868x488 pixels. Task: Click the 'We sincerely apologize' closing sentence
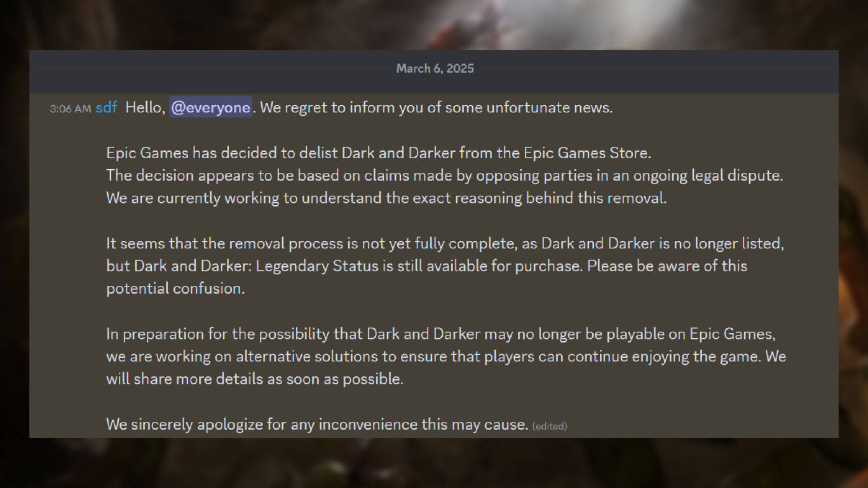(x=317, y=424)
